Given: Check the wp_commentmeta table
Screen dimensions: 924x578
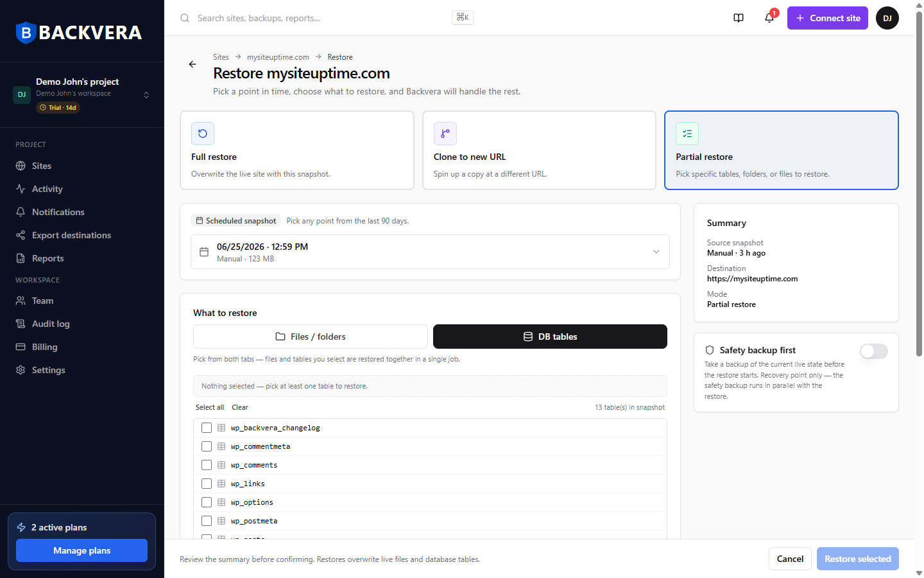Looking at the screenshot, I should (207, 446).
